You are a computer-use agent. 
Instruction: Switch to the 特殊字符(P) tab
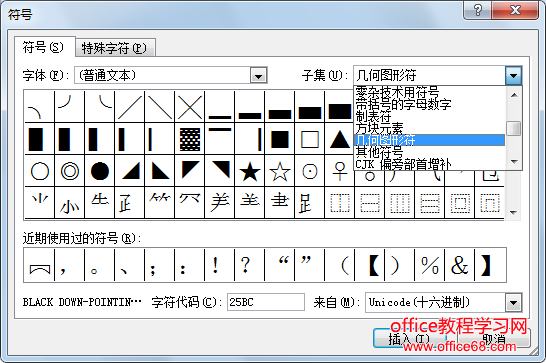[x=115, y=48]
